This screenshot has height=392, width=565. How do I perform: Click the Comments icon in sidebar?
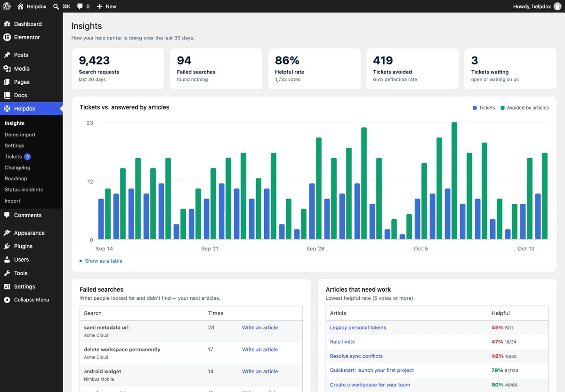7,215
